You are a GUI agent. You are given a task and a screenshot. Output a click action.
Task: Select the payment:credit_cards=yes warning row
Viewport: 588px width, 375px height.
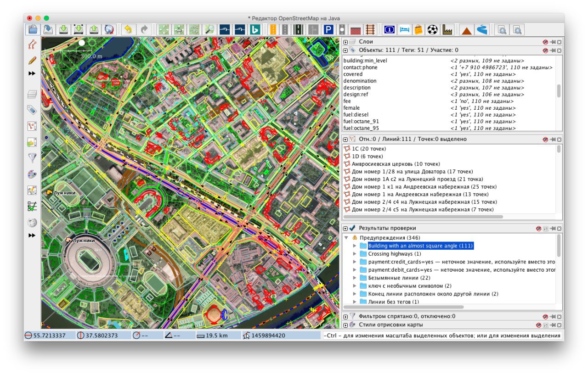462,262
